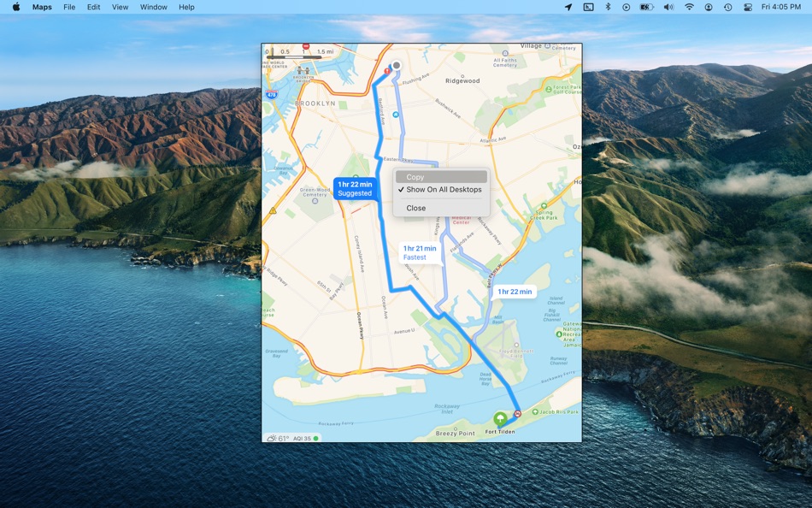Click the Bushwick Ave street label

point(448,109)
